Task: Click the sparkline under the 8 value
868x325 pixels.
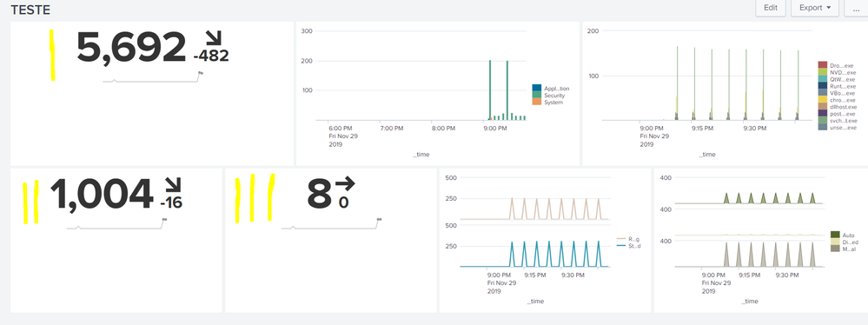Action: (331, 224)
